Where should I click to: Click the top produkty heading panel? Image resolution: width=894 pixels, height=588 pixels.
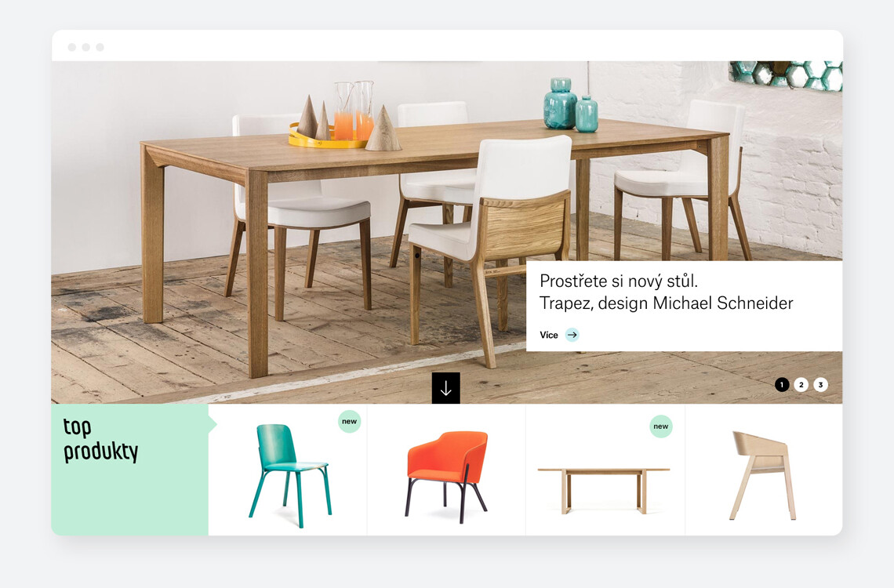[130, 470]
